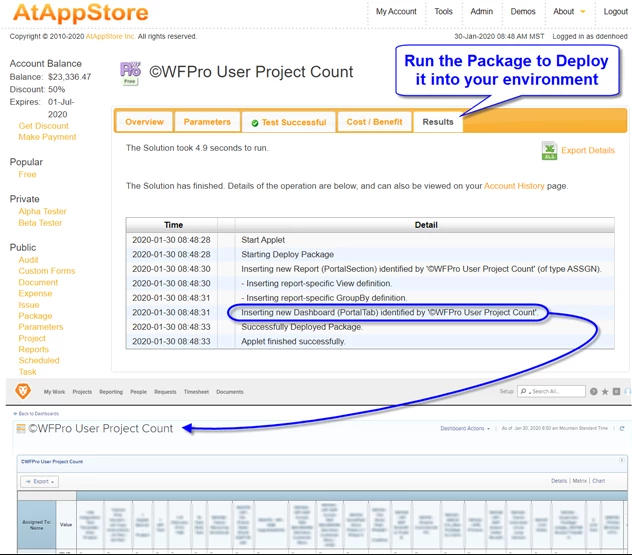Open the Account History link
Image resolution: width=632 pixels, height=555 pixels.
click(x=514, y=186)
